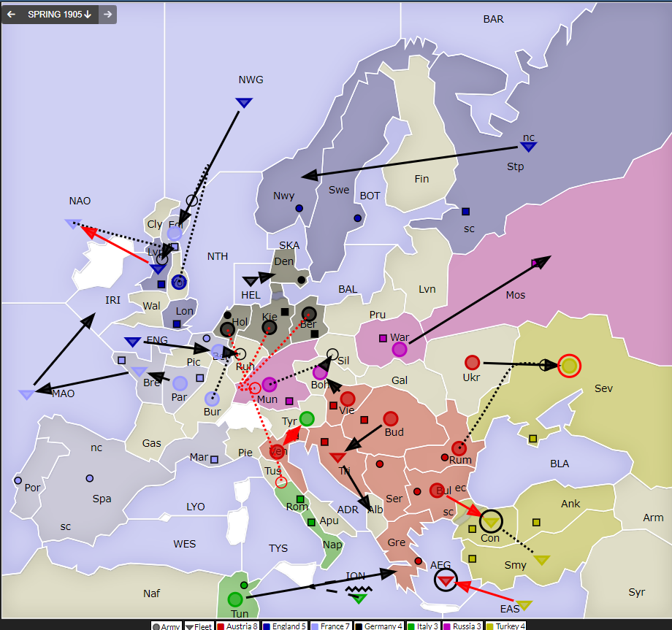
Task: Select the Turkish fleet in EAS
Action: click(524, 604)
